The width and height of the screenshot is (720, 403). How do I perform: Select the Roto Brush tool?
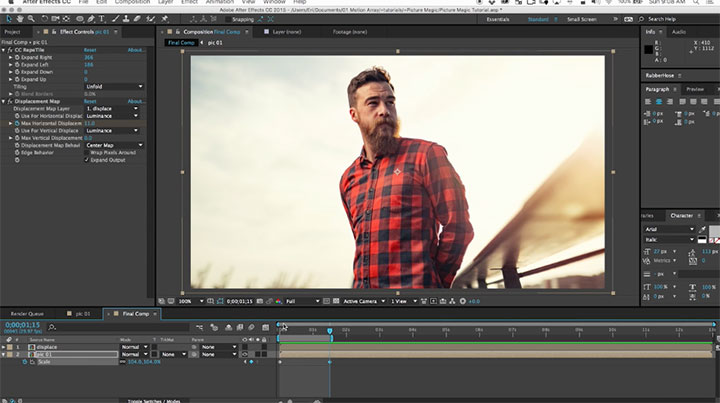coord(151,19)
